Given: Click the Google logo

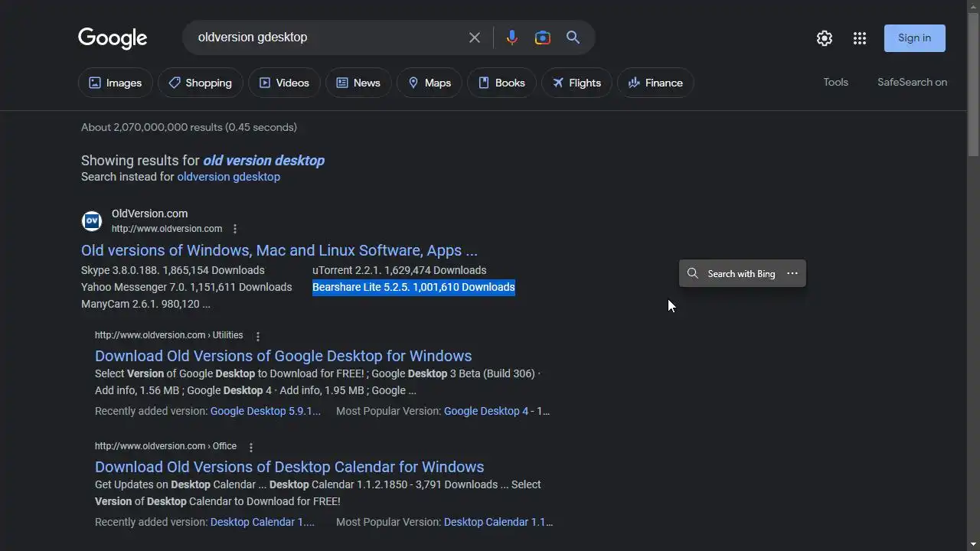Looking at the screenshot, I should coord(113,38).
